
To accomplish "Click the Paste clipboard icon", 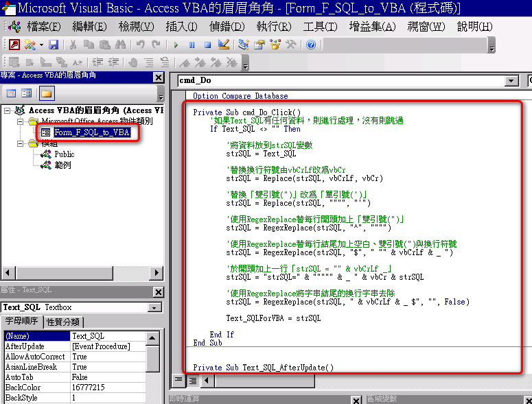I will click(x=105, y=45).
